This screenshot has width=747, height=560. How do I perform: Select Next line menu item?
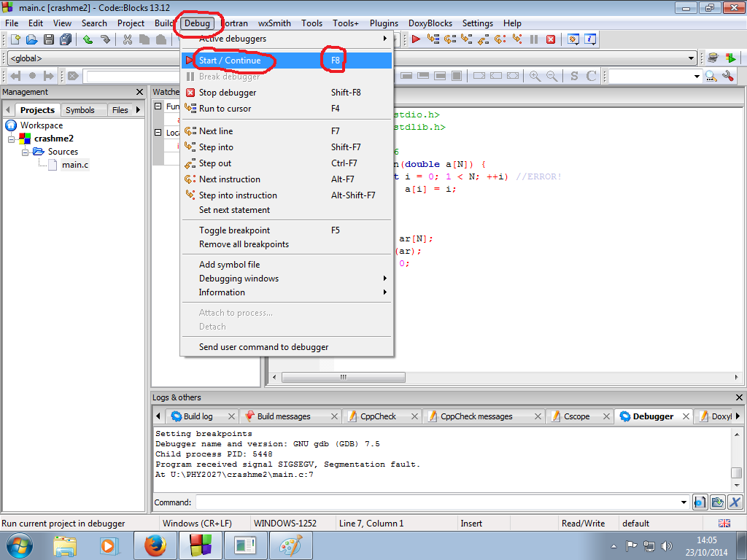pos(287,131)
